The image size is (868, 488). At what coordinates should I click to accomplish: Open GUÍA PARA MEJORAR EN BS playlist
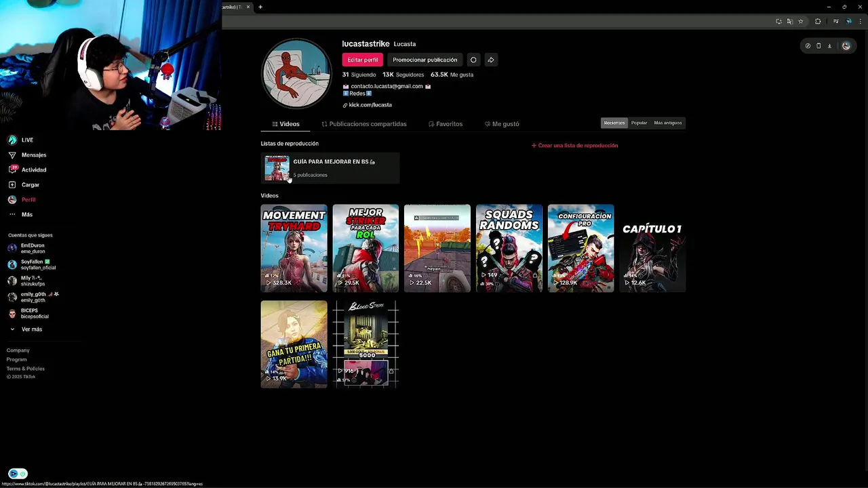330,168
